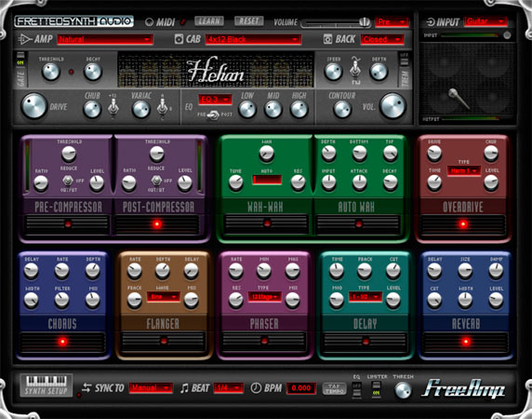Click the Tap Tempo button
The image size is (532, 419).
(x=334, y=388)
